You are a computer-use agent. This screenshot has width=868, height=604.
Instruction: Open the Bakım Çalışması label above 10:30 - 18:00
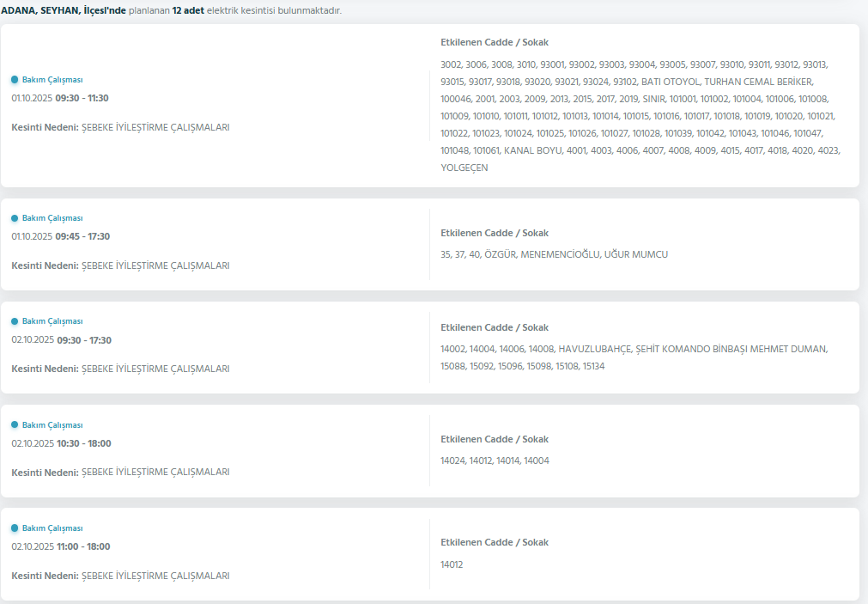52,425
